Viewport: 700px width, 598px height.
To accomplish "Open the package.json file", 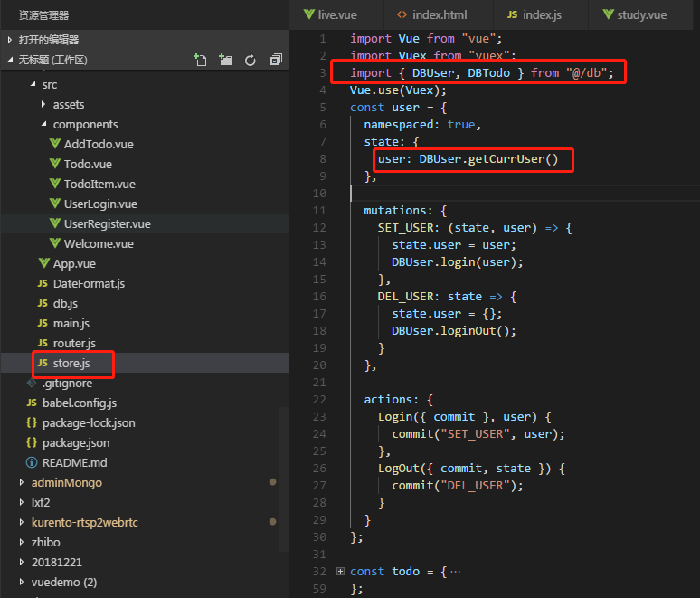I will [75, 443].
